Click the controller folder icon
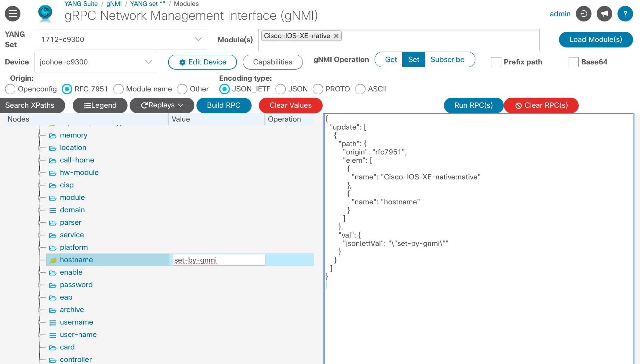The height and width of the screenshot is (364, 640). [x=53, y=360]
